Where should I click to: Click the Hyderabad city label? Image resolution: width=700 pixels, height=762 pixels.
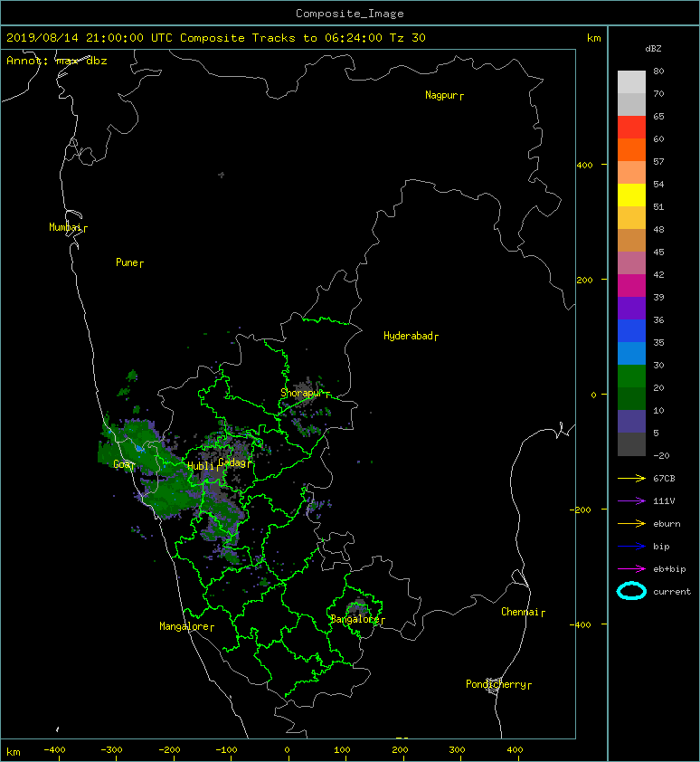[408, 336]
